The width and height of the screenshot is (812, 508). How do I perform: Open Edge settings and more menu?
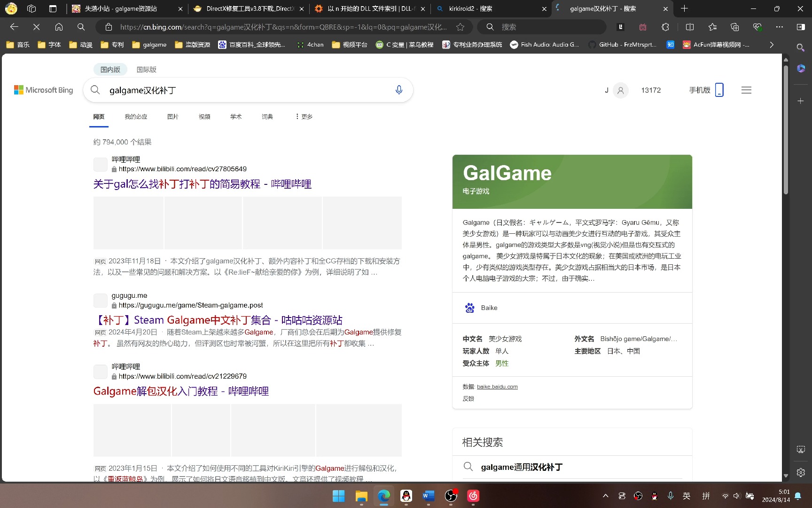pyautogui.click(x=780, y=27)
